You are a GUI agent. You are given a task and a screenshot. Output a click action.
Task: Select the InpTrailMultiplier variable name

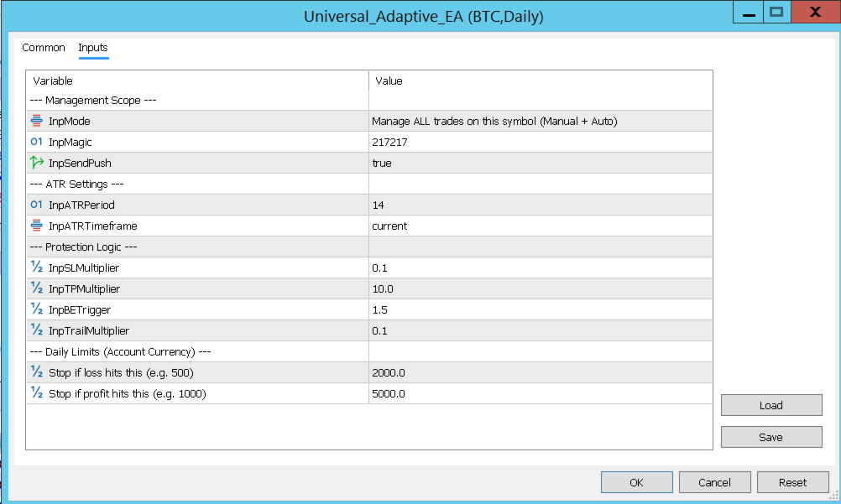click(89, 330)
